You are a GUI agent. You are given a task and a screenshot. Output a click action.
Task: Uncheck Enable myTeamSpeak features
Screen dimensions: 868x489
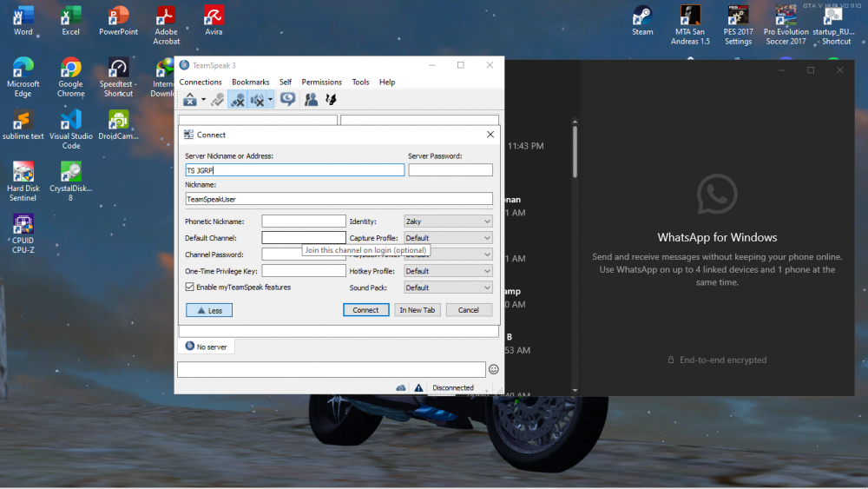click(190, 287)
